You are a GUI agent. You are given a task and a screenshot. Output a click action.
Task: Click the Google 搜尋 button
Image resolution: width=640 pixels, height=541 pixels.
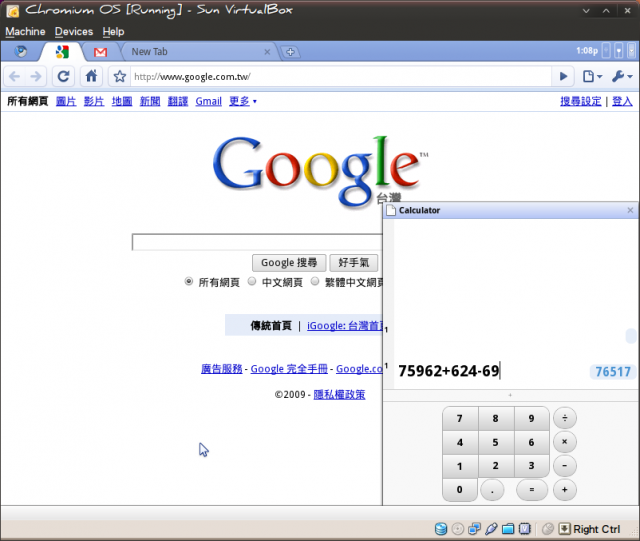pos(289,263)
